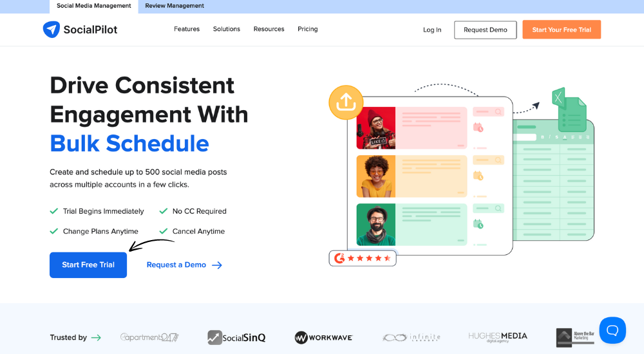644x354 pixels.
Task: Click the orange calendar clock icon in illustration
Action: (478, 176)
